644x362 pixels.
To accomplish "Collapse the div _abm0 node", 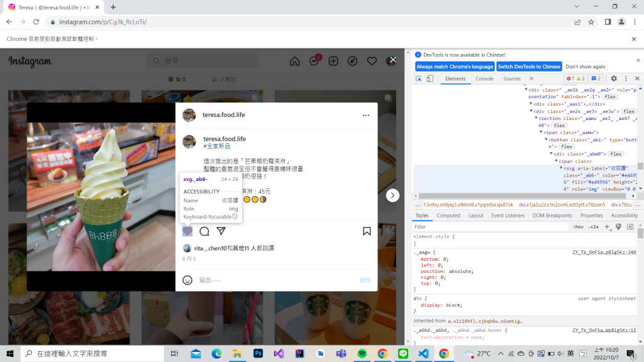I will click(551, 154).
